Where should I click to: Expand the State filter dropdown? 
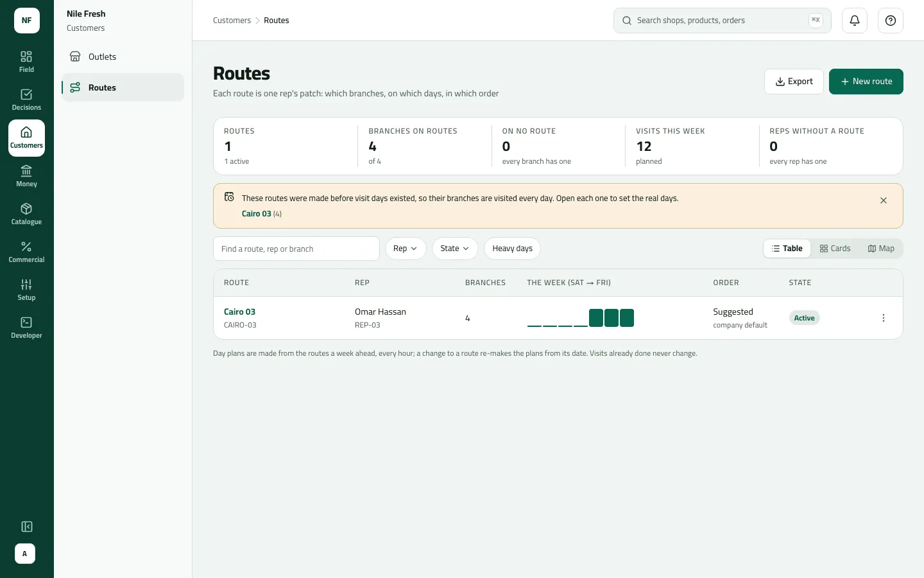tap(455, 249)
